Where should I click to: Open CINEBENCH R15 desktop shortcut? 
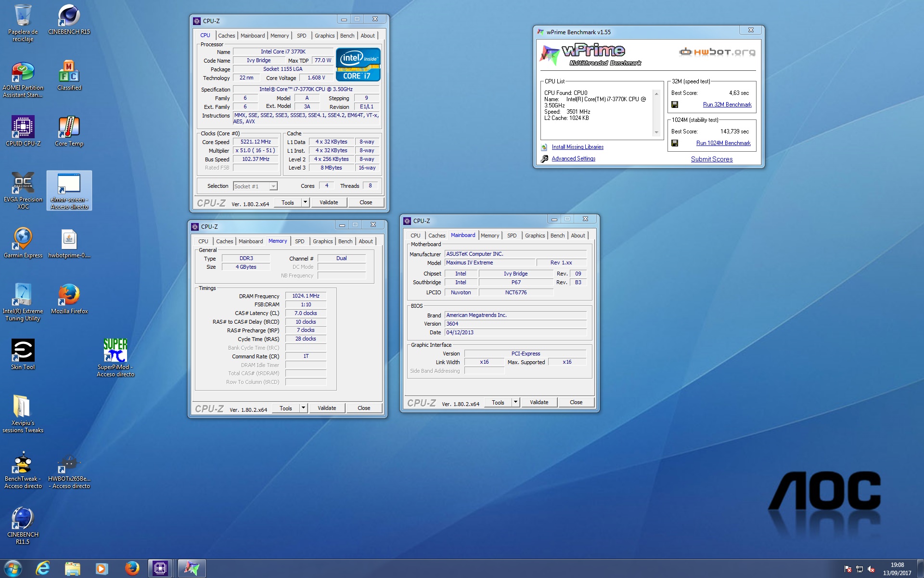tap(69, 20)
